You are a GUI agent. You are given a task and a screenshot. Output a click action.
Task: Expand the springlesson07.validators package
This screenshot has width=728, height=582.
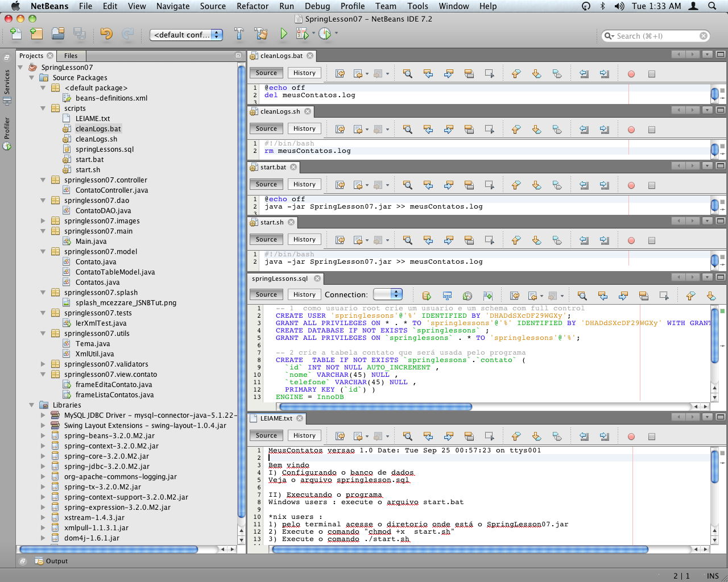coord(43,364)
